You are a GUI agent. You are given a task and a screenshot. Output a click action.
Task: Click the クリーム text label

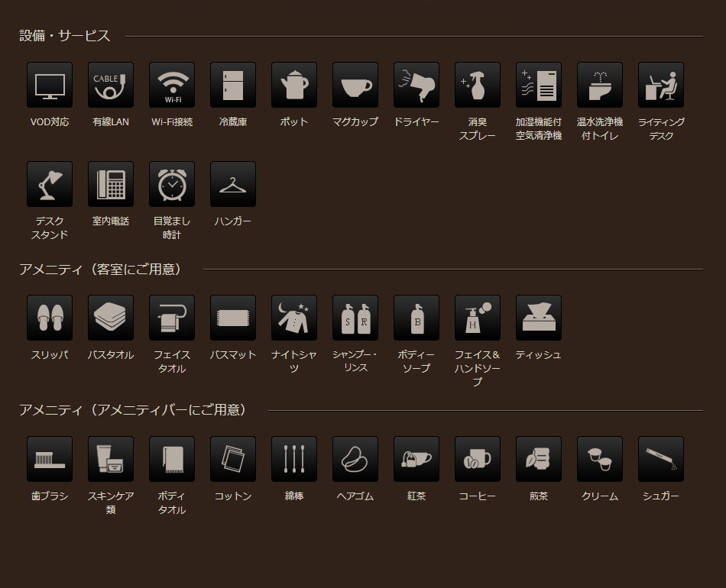pyautogui.click(x=600, y=496)
